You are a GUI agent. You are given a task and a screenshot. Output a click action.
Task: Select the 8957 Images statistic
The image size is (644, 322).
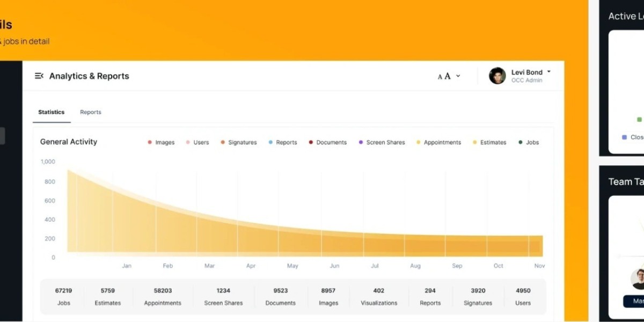[328, 296]
